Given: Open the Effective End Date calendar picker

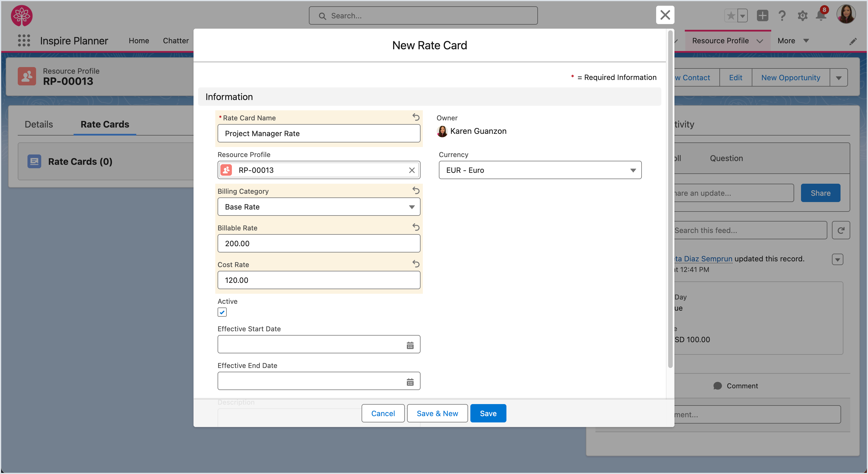Looking at the screenshot, I should coord(410,382).
